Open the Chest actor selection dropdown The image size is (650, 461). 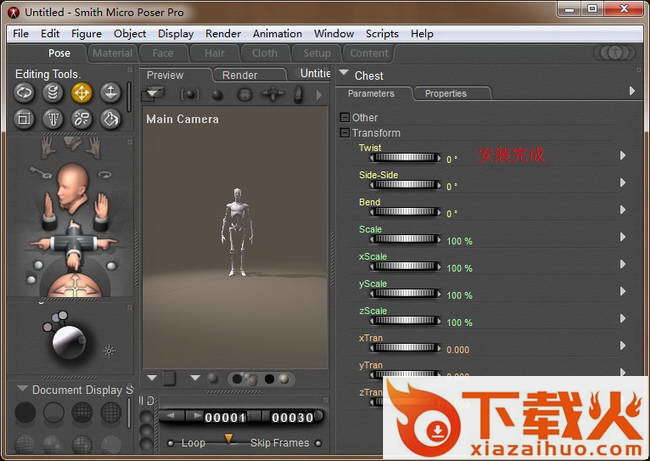343,73
